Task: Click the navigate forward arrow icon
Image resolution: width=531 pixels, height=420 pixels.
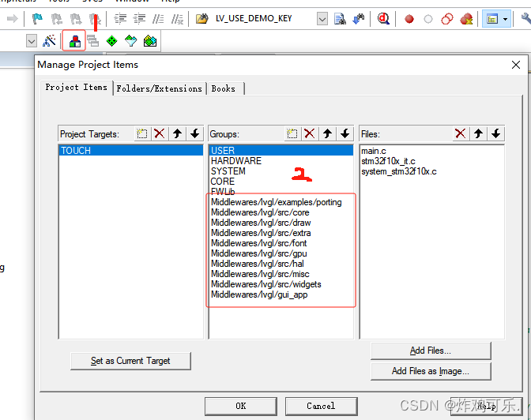Action: point(12,18)
